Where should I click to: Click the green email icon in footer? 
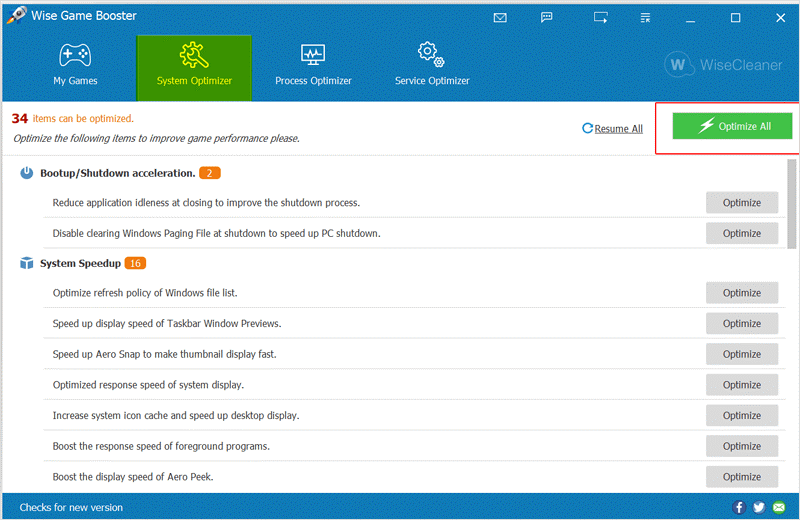tap(779, 507)
